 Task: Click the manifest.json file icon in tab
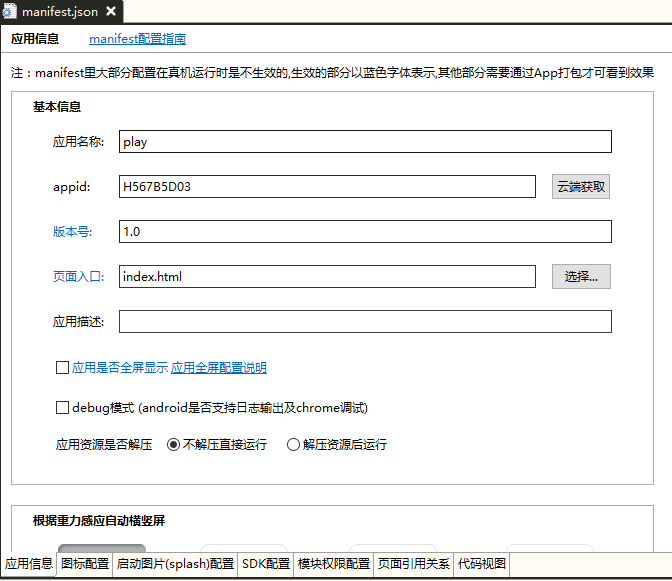9,11
